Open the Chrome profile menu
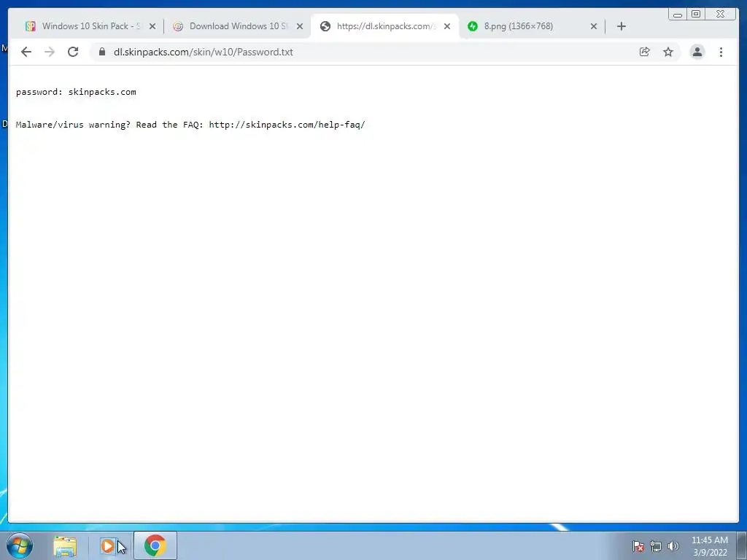Viewport: 747px width, 560px height. [697, 52]
